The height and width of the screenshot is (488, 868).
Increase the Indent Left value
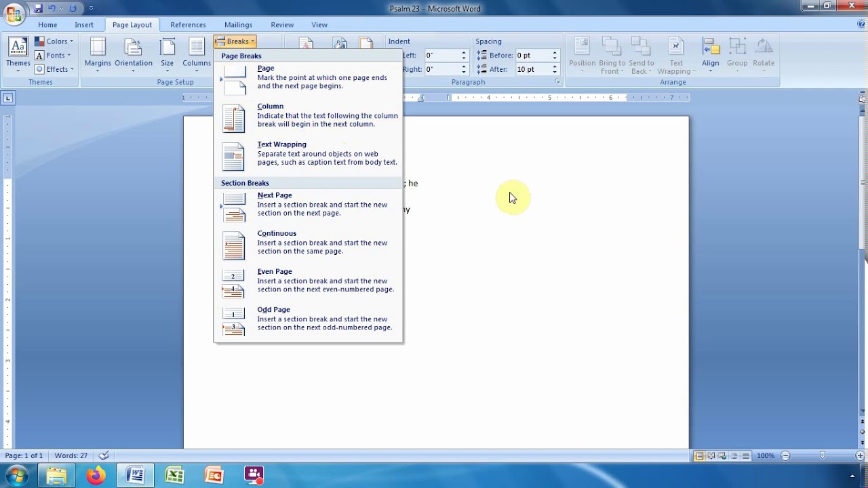coord(464,53)
